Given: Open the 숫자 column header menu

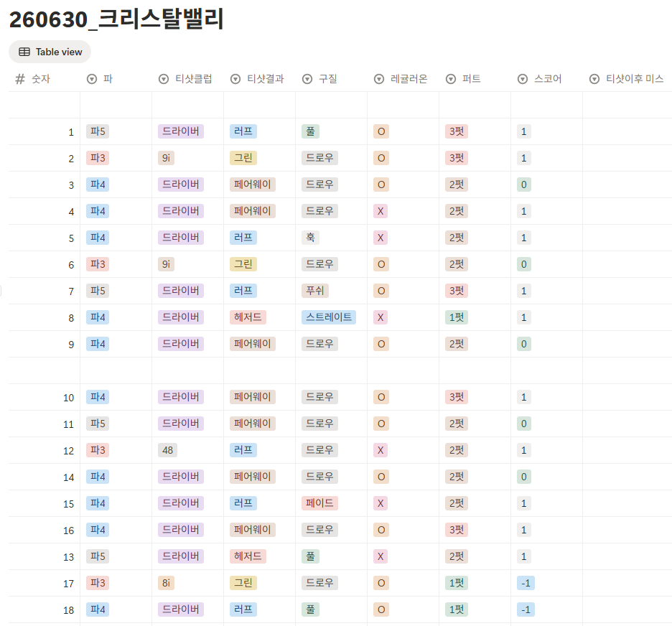Looking at the screenshot, I should coord(44,79).
